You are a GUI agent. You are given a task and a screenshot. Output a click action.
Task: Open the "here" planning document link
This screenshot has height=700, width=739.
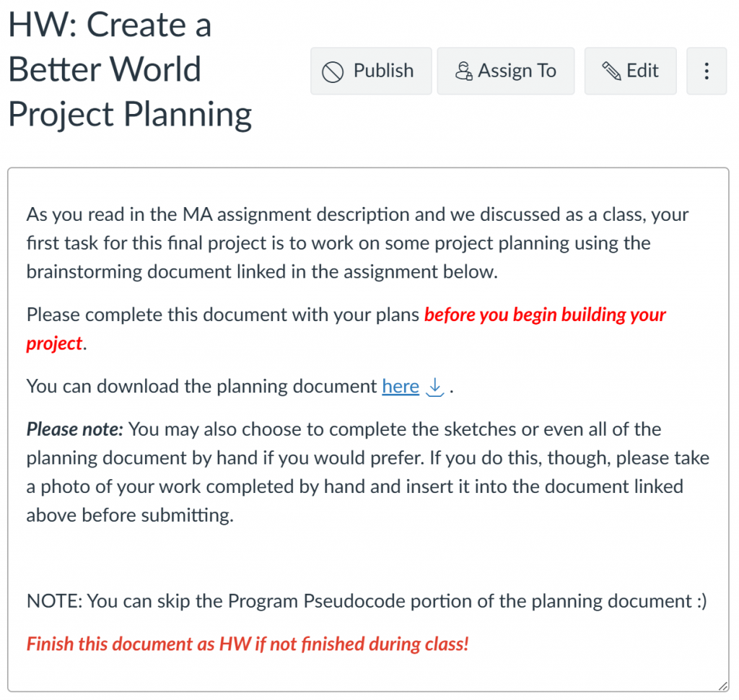click(x=401, y=387)
